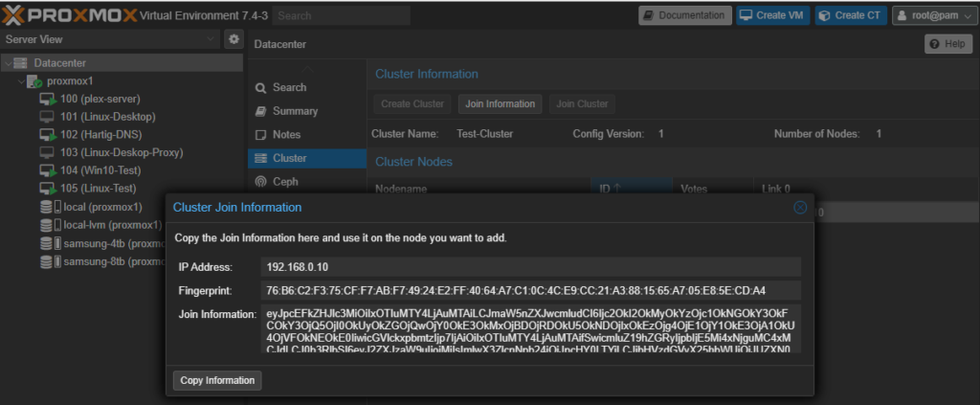Click the Nodename column header
This screenshot has width=980, height=405.
click(479, 188)
